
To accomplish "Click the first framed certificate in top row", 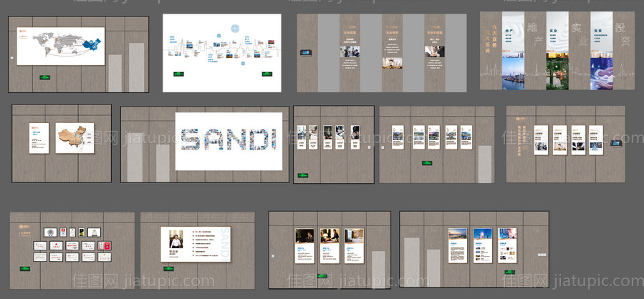I will (50, 232).
